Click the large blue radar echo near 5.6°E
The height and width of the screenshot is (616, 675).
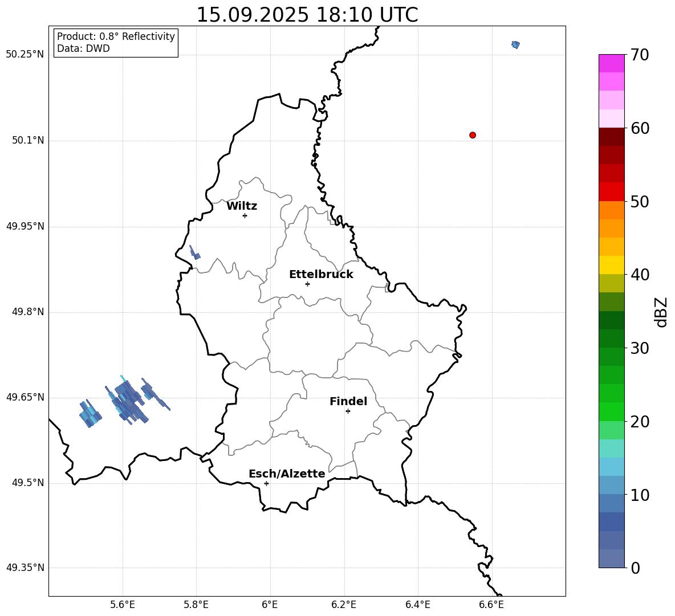point(128,401)
